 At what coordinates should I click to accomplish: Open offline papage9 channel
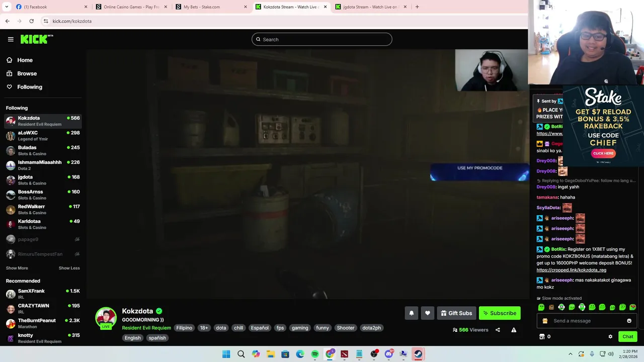click(x=43, y=239)
